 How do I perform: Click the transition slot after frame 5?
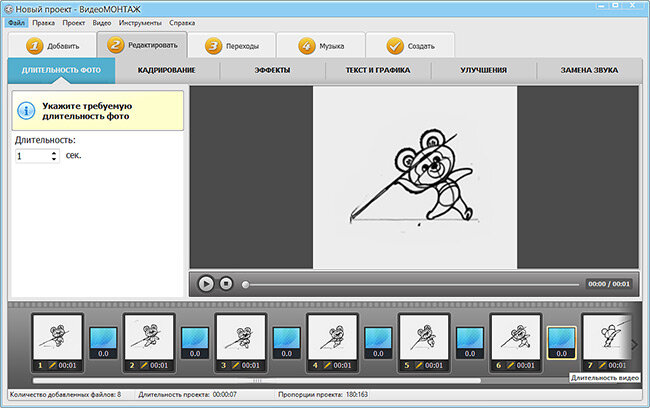click(x=470, y=342)
